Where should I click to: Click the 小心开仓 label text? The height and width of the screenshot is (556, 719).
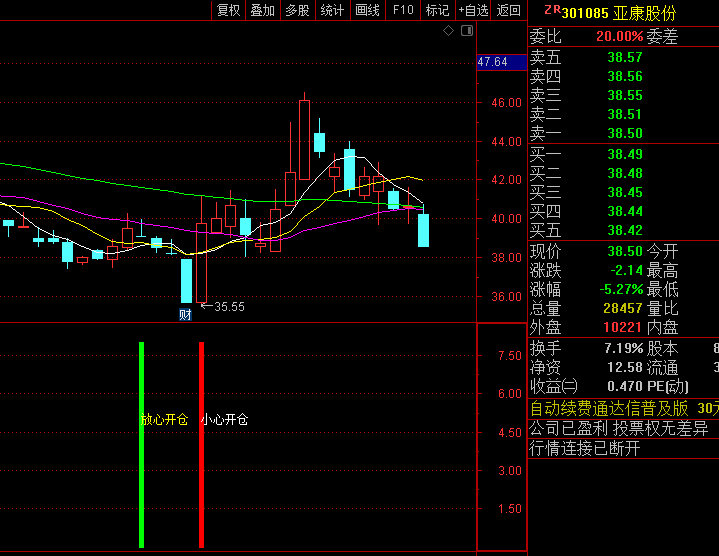point(225,419)
